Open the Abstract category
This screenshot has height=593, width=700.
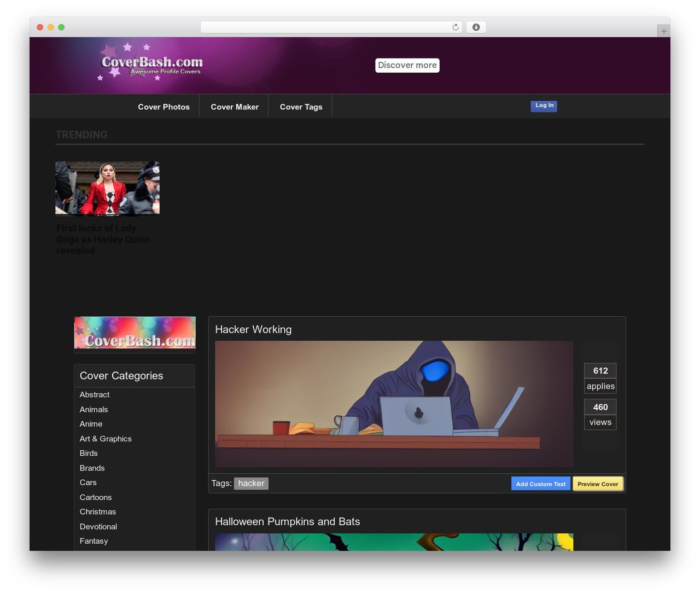(95, 394)
